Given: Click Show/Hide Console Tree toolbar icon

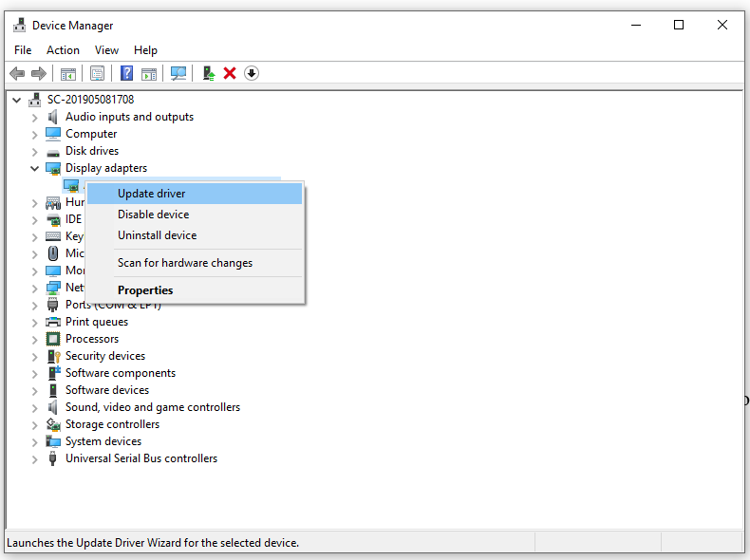Looking at the screenshot, I should (68, 73).
